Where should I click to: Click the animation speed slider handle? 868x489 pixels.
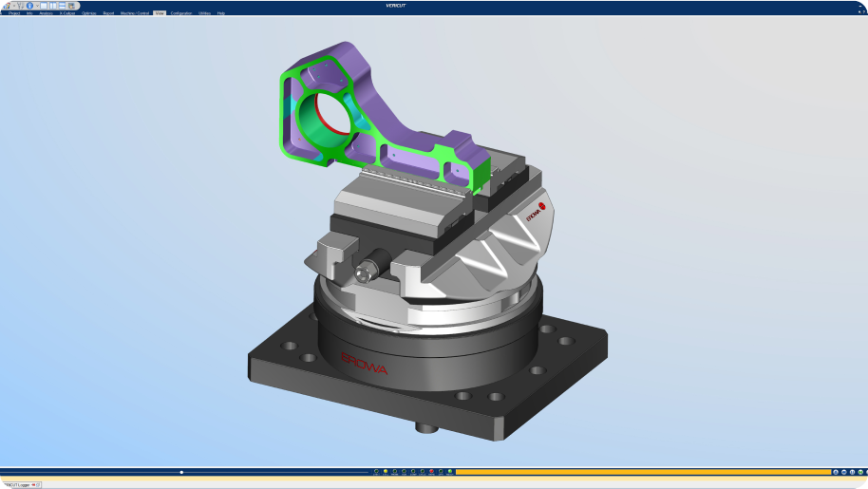click(181, 472)
